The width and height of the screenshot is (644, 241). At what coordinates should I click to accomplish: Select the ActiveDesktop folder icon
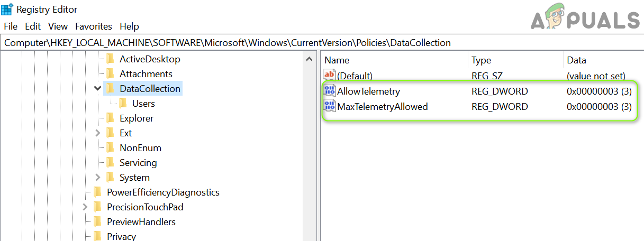click(110, 59)
